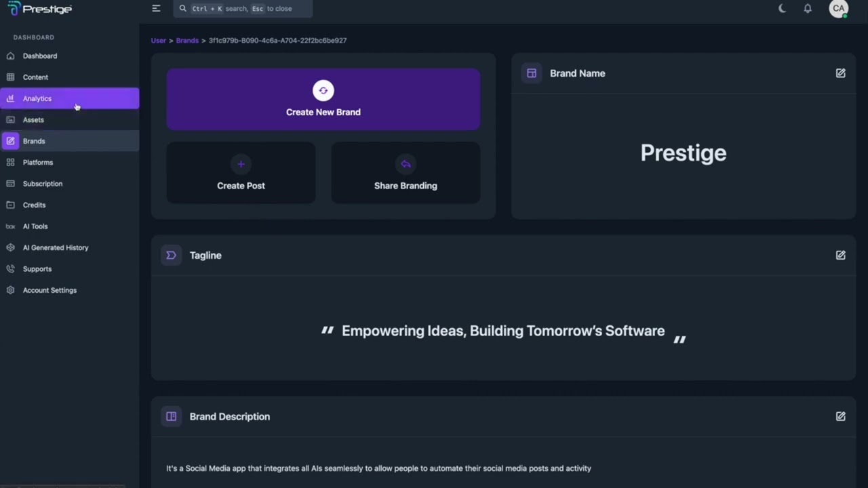The height and width of the screenshot is (488, 868).
Task: Click the Prestige logo
Action: tap(39, 9)
